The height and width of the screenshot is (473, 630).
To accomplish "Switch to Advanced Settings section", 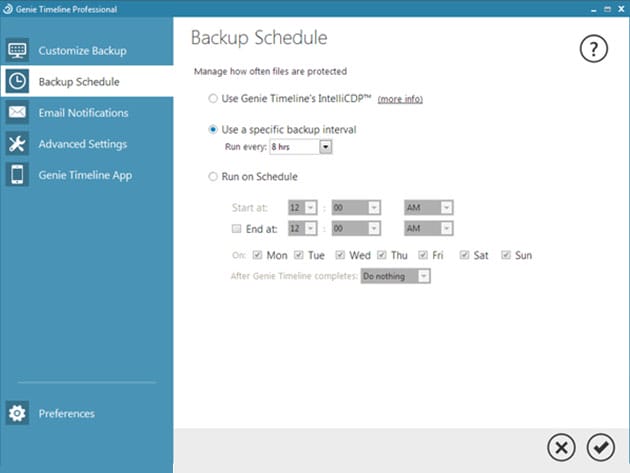I will coord(82,144).
